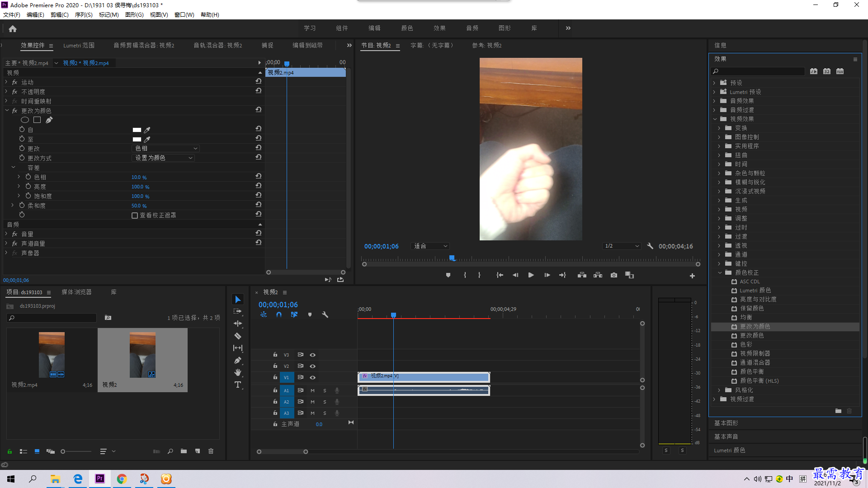Solo audio track A2

[325, 402]
